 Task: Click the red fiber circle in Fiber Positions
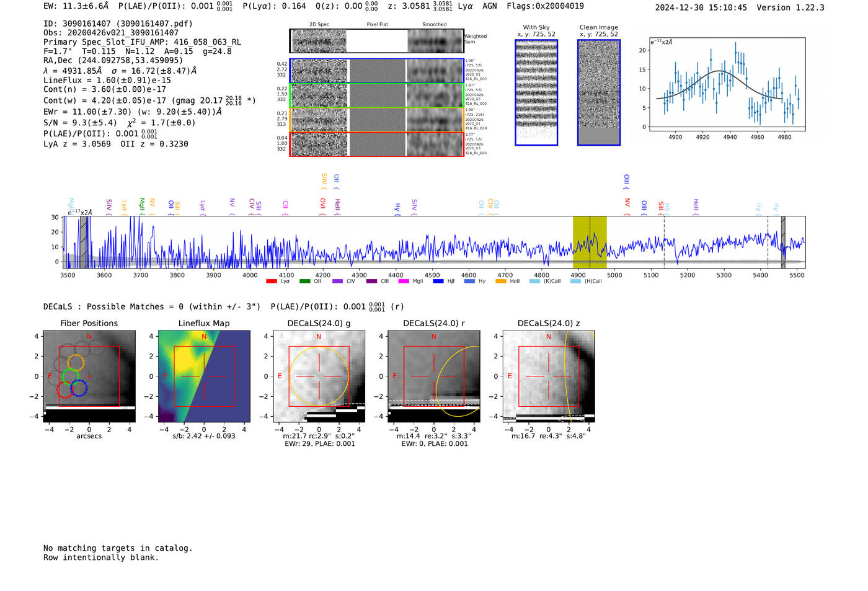[x=65, y=389]
